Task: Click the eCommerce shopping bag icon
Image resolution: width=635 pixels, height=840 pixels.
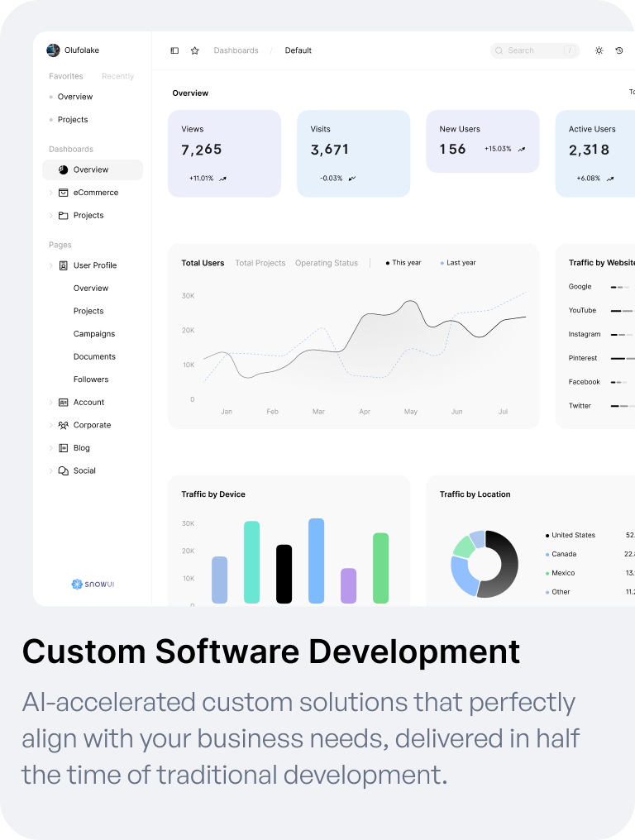Action: coord(63,193)
